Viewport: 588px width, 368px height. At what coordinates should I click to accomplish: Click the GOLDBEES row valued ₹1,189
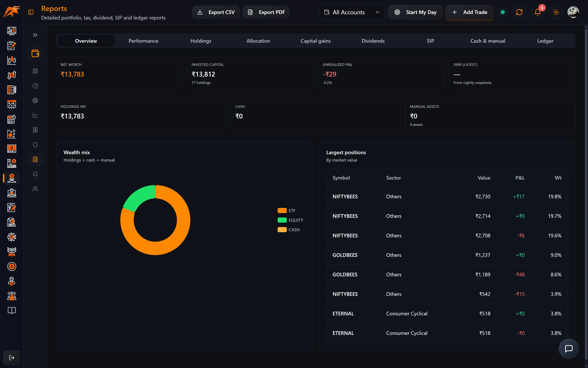[x=447, y=275]
